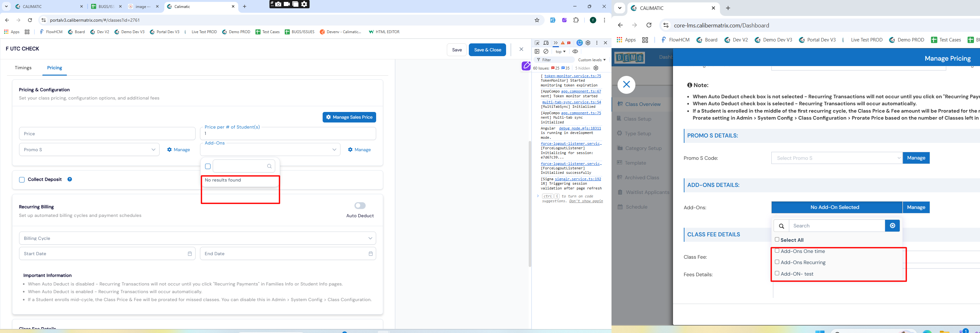Clear the console with the ban icon
Screen dimensions: 980x333
point(546,51)
